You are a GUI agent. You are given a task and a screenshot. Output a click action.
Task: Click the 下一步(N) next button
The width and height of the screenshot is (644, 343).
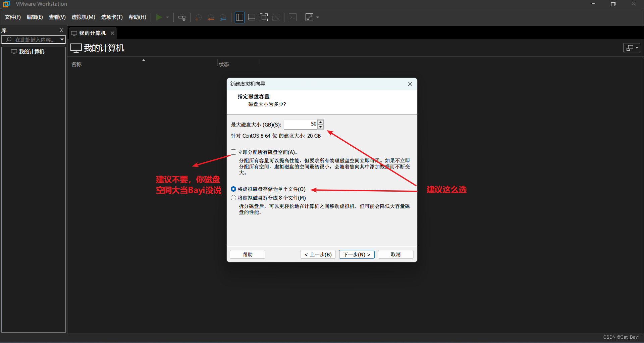(357, 254)
